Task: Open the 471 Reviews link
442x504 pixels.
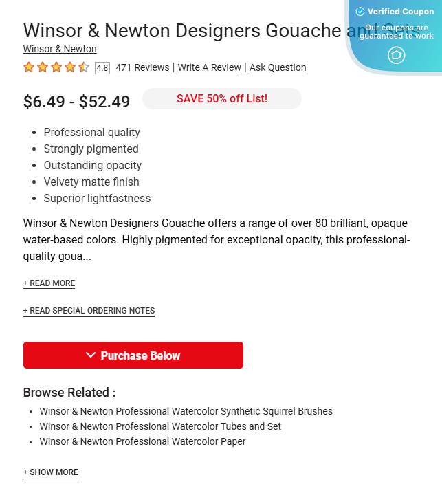Action: pos(142,67)
